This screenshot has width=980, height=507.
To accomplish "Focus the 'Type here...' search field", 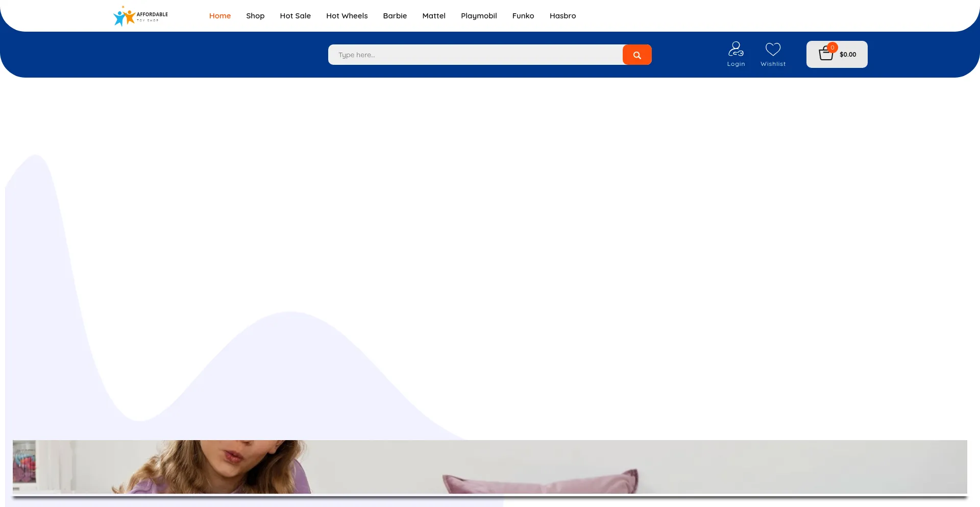I will click(475, 55).
